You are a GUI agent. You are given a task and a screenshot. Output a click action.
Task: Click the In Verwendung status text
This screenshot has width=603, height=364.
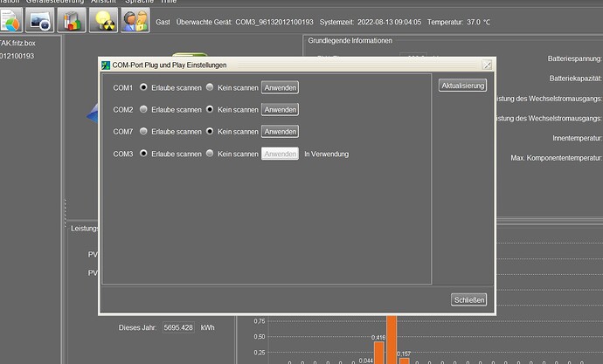[x=327, y=154]
